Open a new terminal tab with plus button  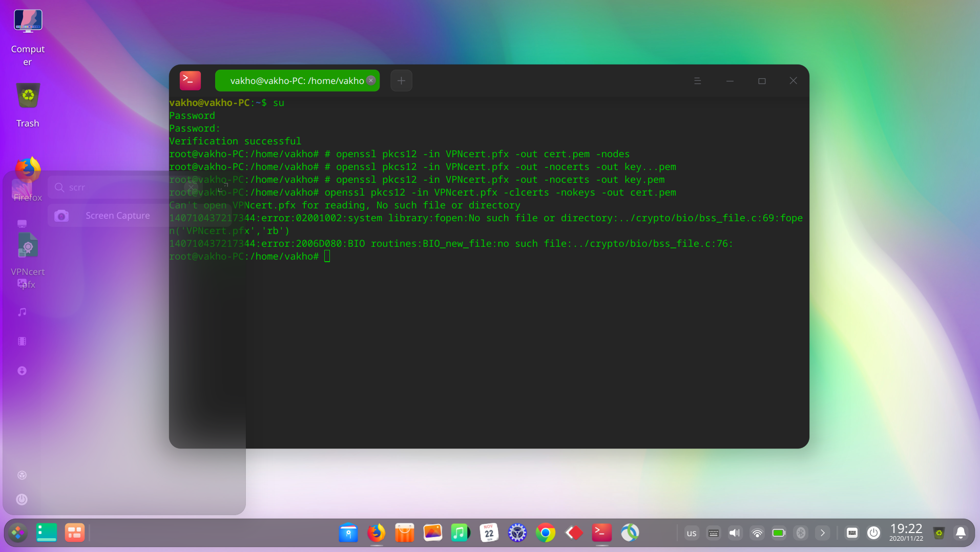click(x=401, y=81)
